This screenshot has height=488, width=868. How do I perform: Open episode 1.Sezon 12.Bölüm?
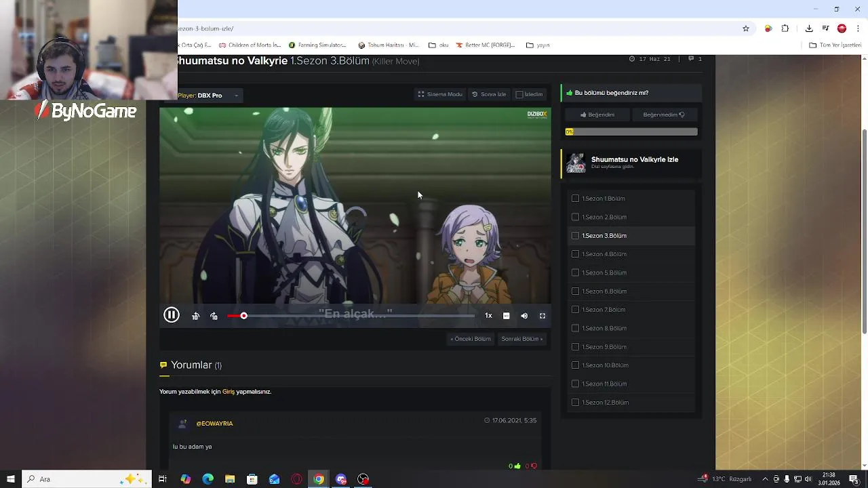coord(606,403)
